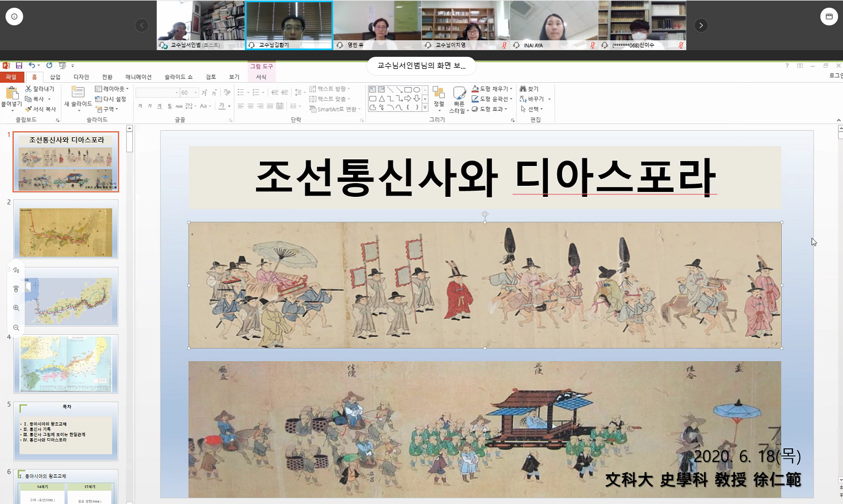Screen dimensions: 843x504
Task: Click the Justify align paragraph icon
Action: point(270,106)
